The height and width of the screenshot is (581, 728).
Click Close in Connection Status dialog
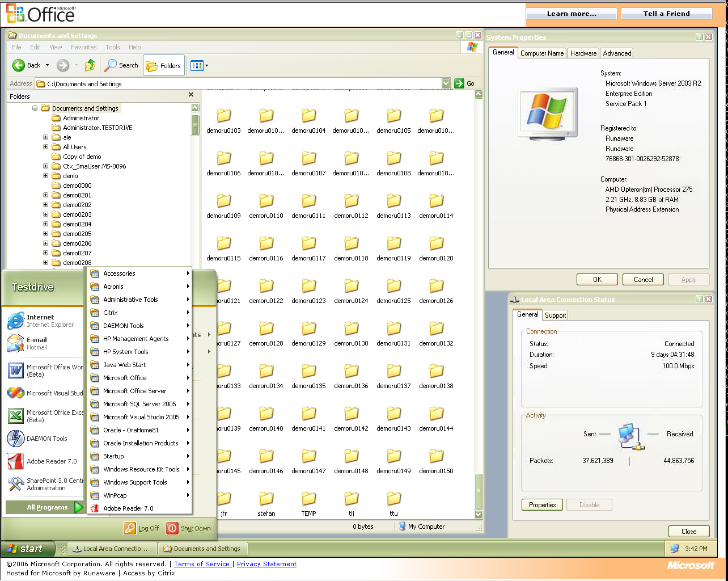point(689,532)
